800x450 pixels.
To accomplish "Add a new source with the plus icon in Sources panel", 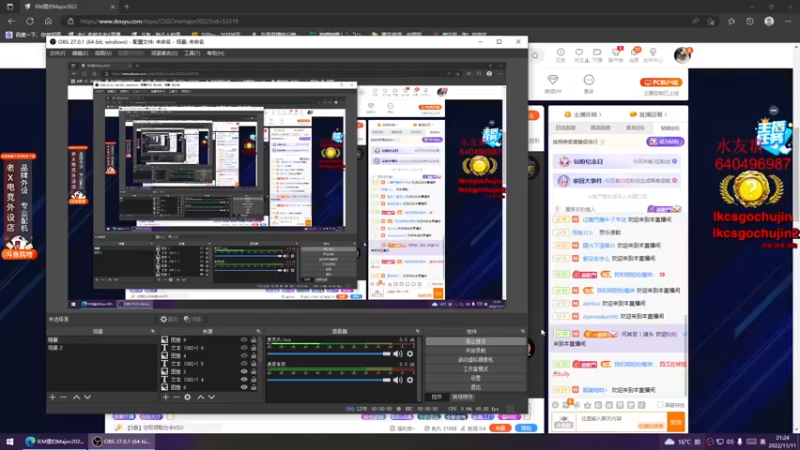I will click(x=165, y=397).
